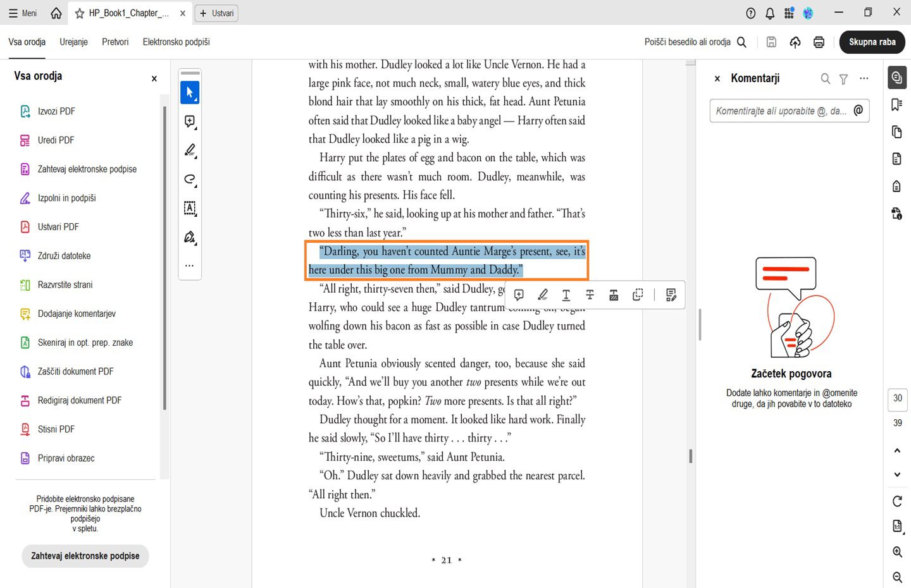Open the Meni hamburger menu
Image resolution: width=911 pixels, height=588 pixels.
(x=23, y=13)
